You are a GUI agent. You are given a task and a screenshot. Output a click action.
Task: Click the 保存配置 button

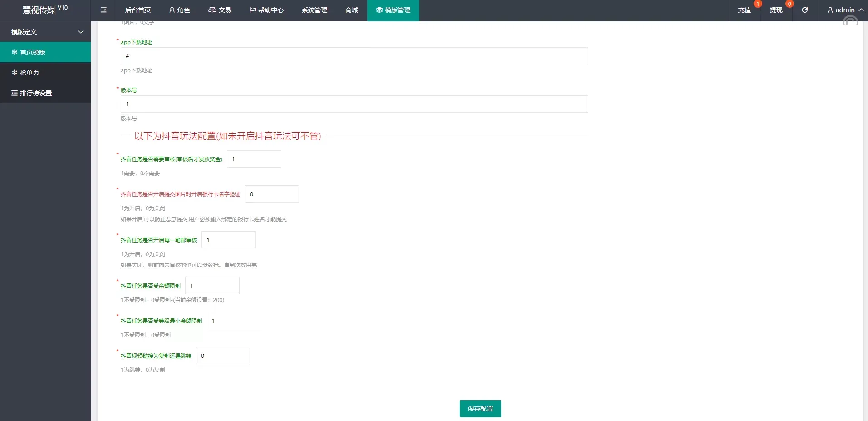(x=480, y=408)
